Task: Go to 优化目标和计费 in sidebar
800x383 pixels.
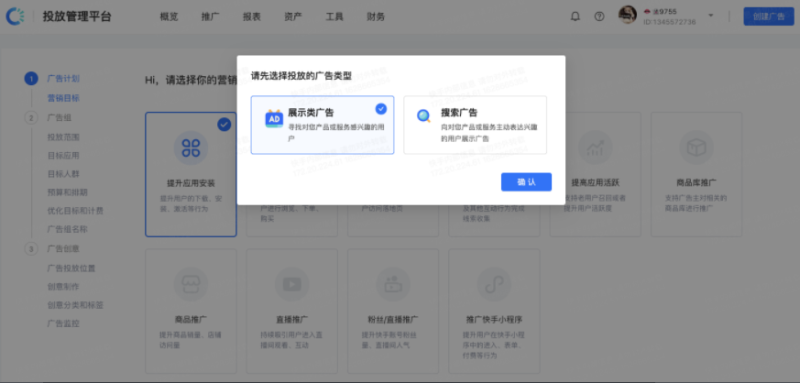Action: [76, 211]
